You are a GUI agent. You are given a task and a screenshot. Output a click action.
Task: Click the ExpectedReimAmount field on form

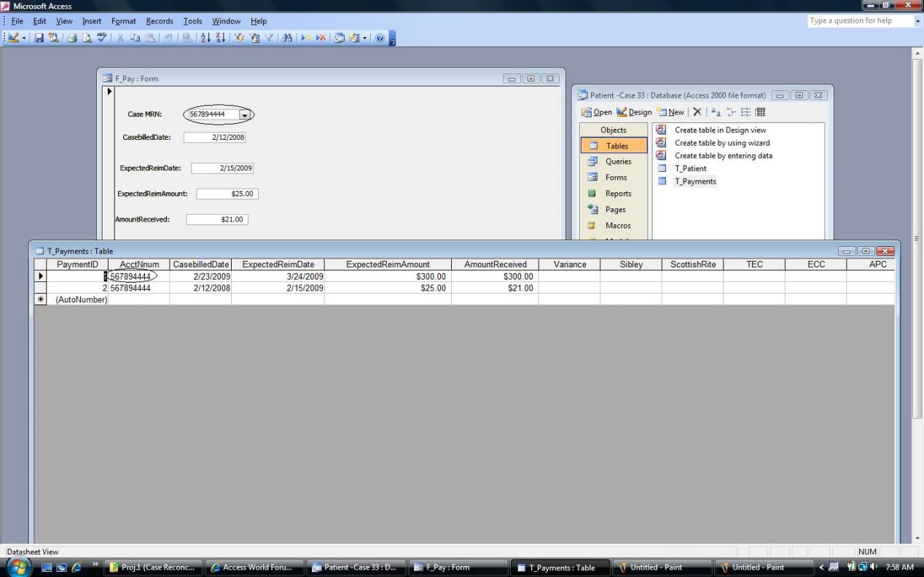[x=227, y=194]
